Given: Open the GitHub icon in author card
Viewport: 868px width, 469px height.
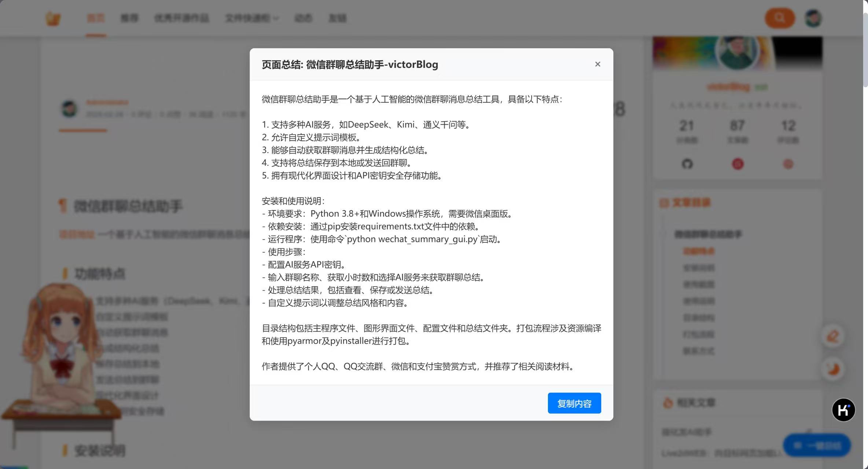Looking at the screenshot, I should coord(687,164).
